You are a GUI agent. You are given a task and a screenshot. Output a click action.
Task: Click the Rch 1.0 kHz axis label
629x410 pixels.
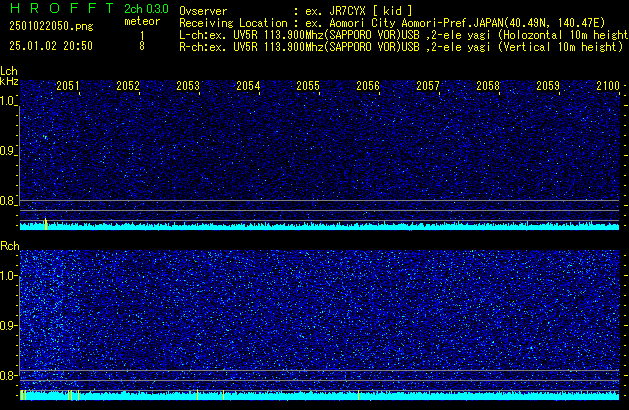click(x=8, y=276)
